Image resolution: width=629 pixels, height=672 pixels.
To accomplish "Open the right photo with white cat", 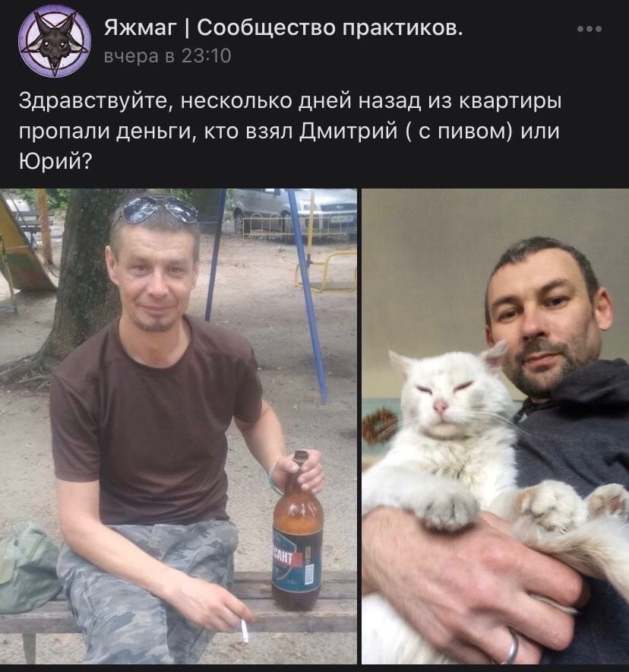I will click(x=495, y=426).
